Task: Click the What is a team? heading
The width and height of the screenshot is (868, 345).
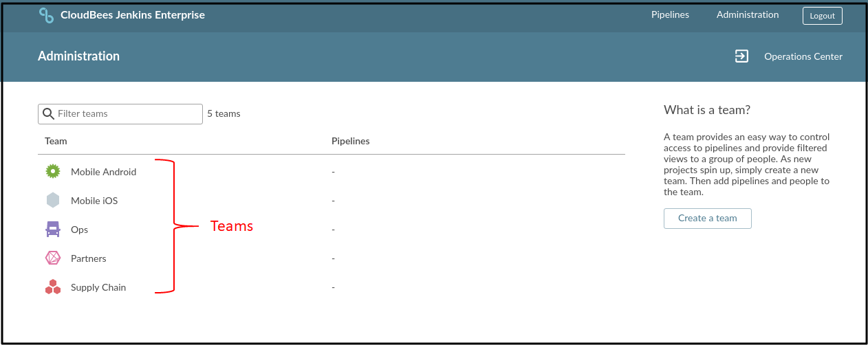Action: (707, 110)
